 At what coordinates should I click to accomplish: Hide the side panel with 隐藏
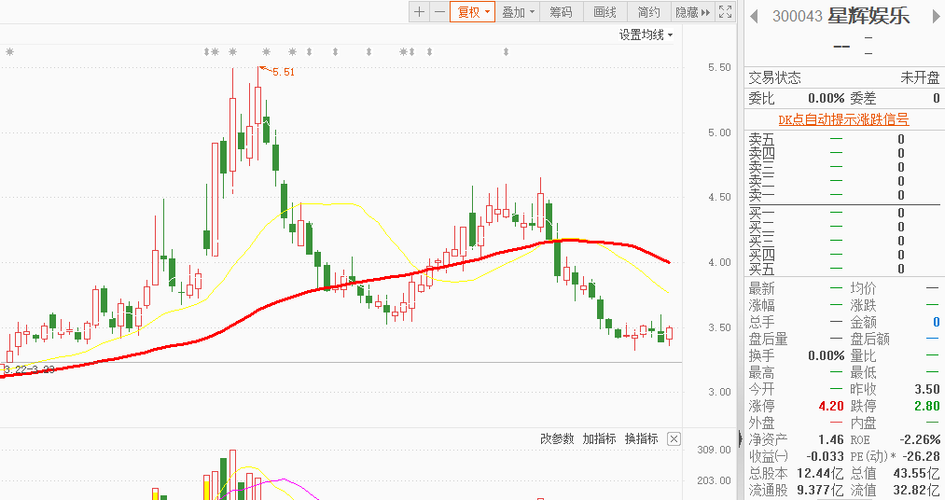coord(692,11)
